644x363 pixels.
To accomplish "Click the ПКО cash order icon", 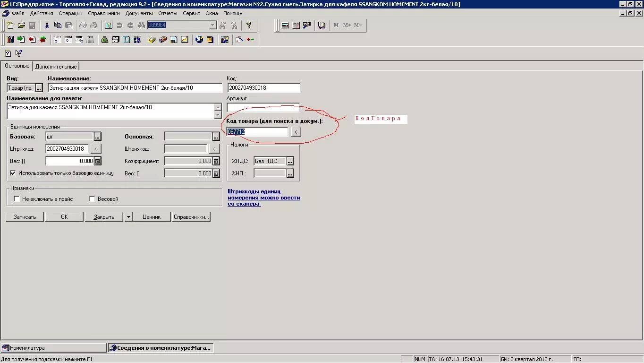I will (x=79, y=40).
